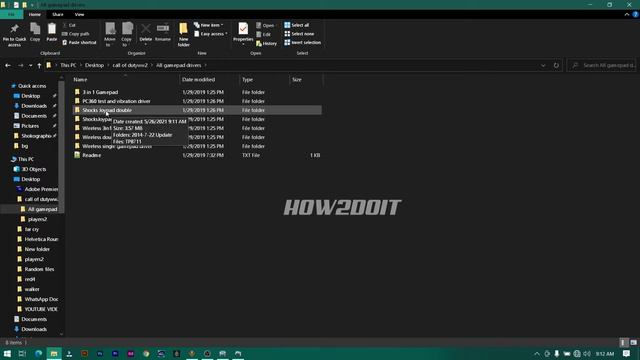Screen dimensions: 640x360
Task: Open YOUTUBE VIDE folder in tree
Action: pos(41,309)
